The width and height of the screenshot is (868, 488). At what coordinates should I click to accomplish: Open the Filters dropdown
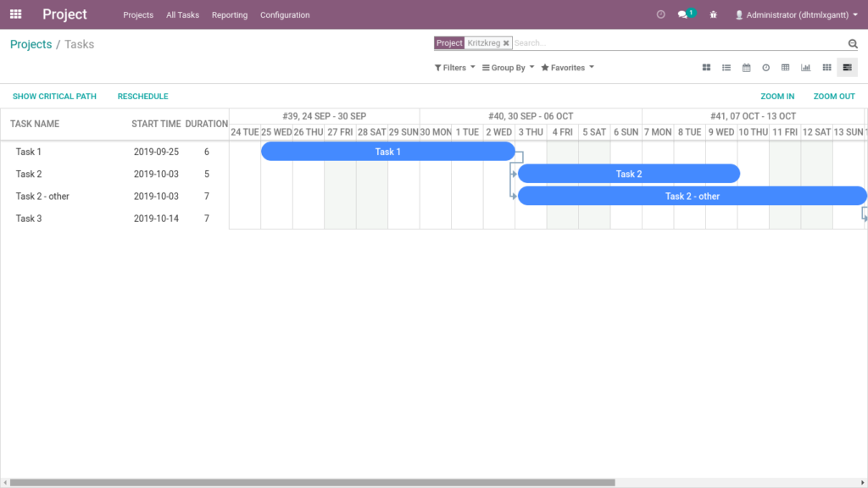pos(453,67)
